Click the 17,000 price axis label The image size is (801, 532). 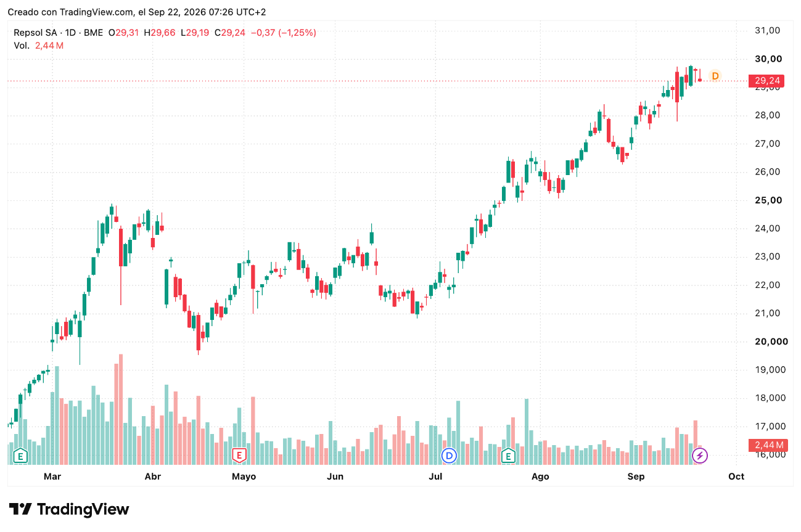coord(771,427)
